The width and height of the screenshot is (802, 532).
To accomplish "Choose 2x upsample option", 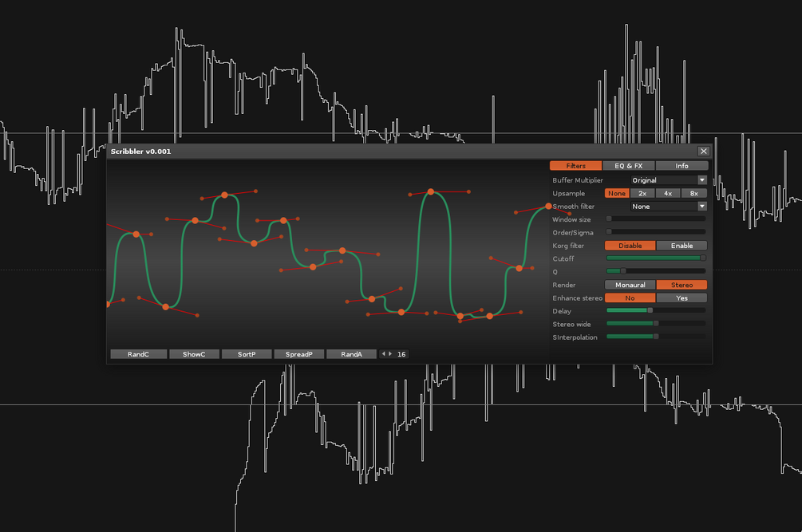I will [x=642, y=193].
